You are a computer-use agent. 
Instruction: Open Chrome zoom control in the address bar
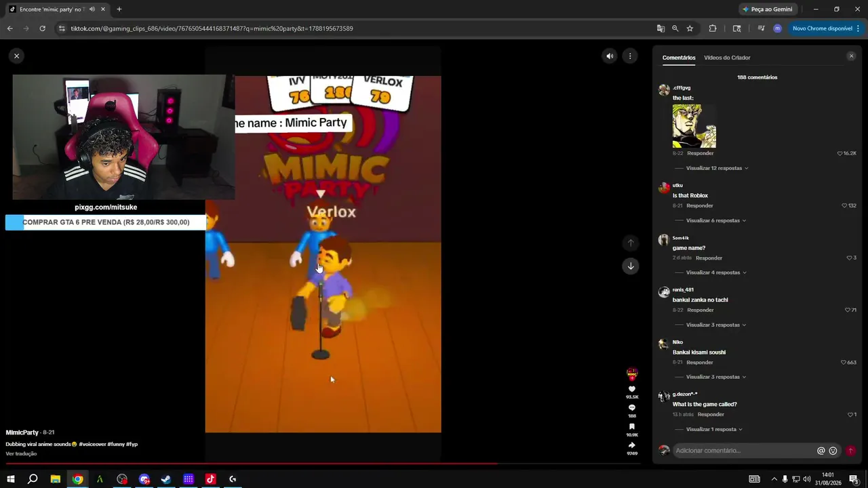[675, 28]
